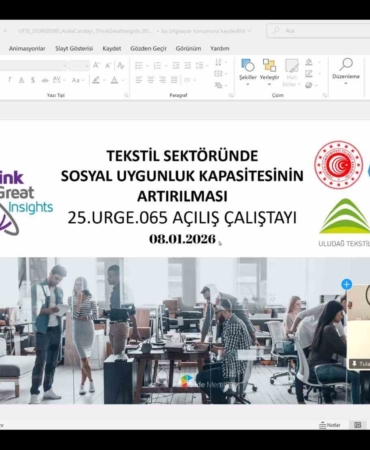Clear all text formatting
This screenshot has height=450, width=370.
(x=121, y=65)
